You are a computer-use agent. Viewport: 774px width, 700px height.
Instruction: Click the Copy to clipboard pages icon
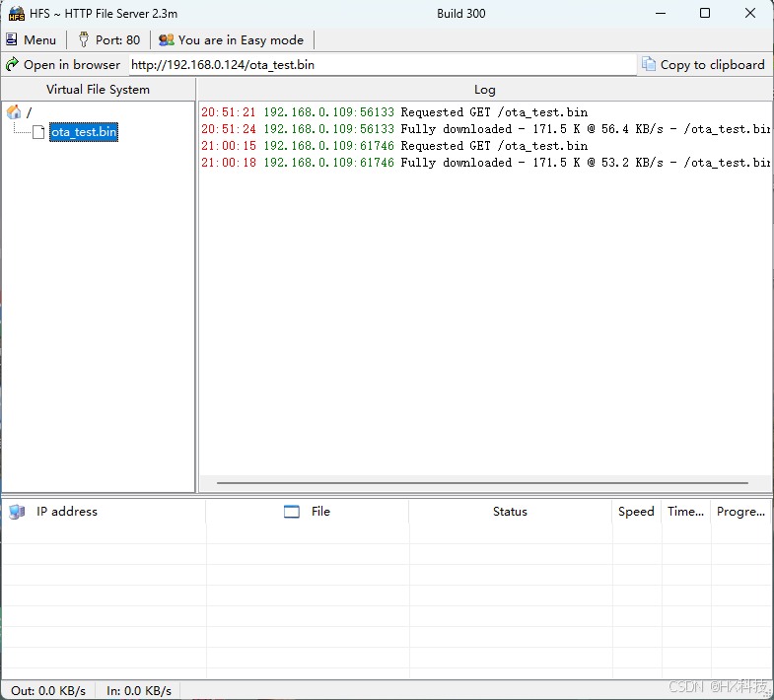point(649,64)
